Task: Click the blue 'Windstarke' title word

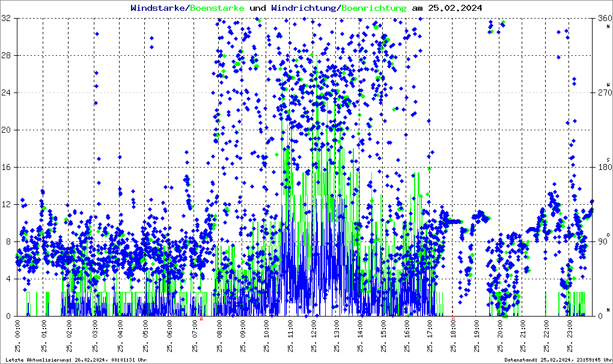Action: click(157, 8)
